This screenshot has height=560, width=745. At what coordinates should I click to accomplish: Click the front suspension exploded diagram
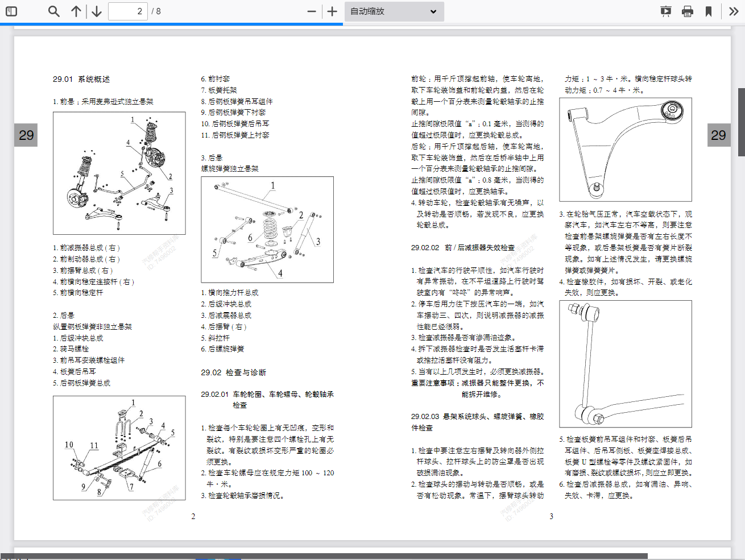tap(119, 173)
